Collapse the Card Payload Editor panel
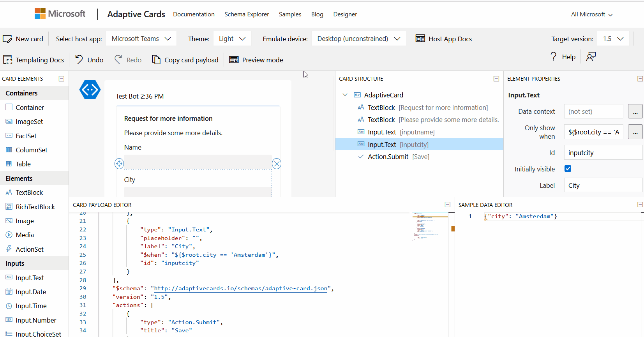The width and height of the screenshot is (644, 337). click(x=448, y=205)
